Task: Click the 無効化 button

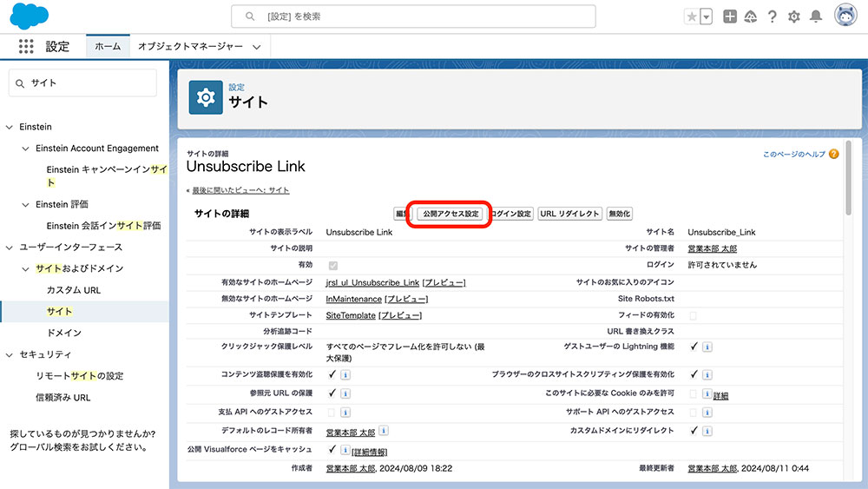Action: click(619, 214)
